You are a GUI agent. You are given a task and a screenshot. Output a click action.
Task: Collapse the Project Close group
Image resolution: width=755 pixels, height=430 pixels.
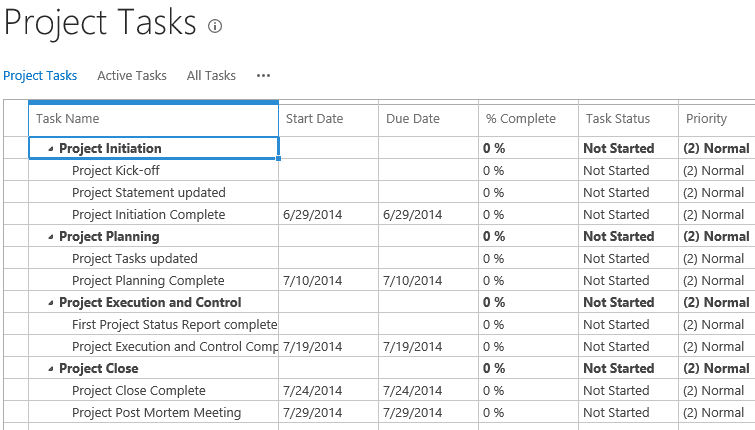click(51, 369)
